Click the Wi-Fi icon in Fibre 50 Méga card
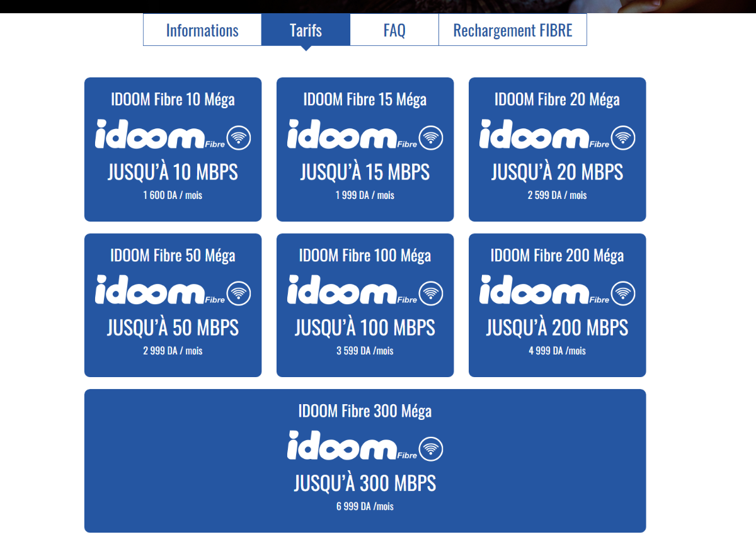Viewport: 756px width, 549px height. [x=239, y=293]
